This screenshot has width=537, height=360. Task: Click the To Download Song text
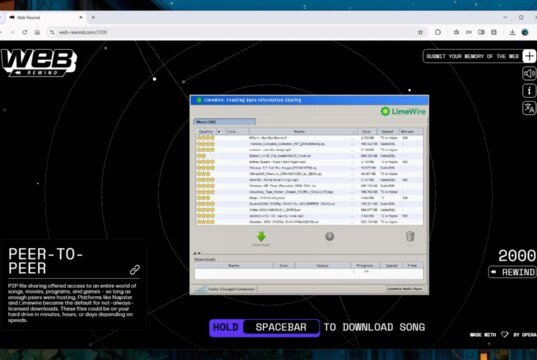[374, 327]
